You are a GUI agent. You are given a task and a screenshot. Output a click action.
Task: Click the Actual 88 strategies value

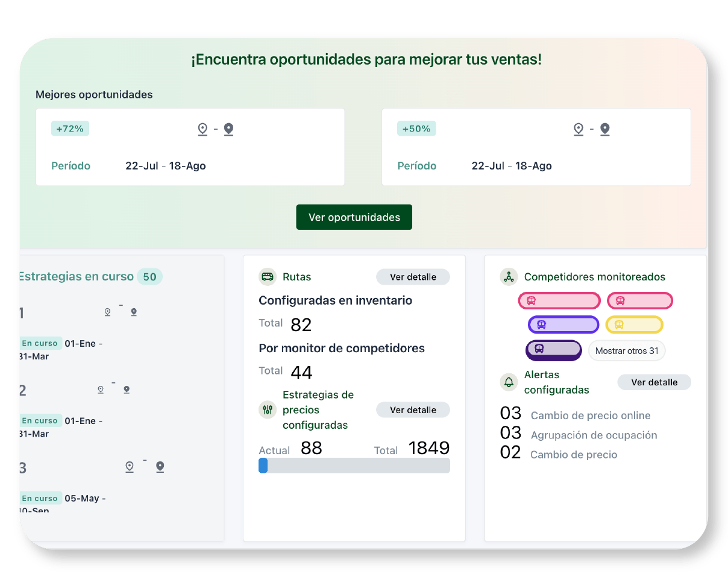311,448
